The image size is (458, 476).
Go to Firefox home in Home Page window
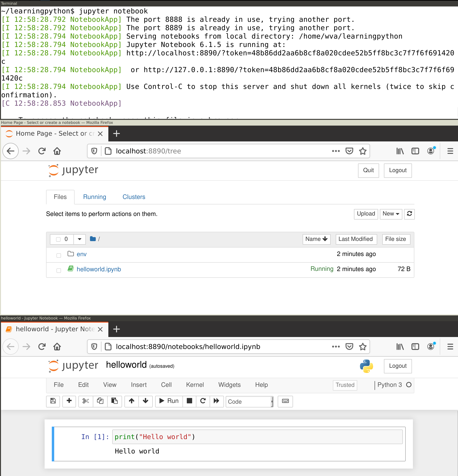coord(57,151)
